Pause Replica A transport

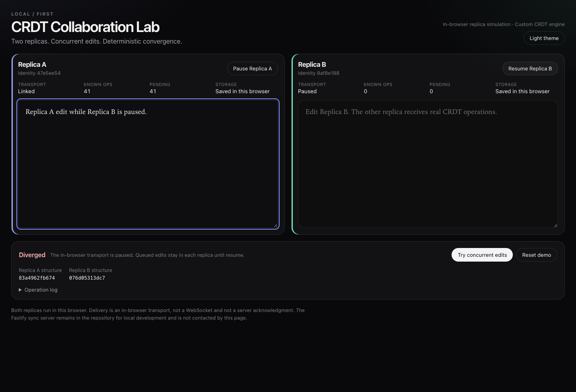[252, 68]
